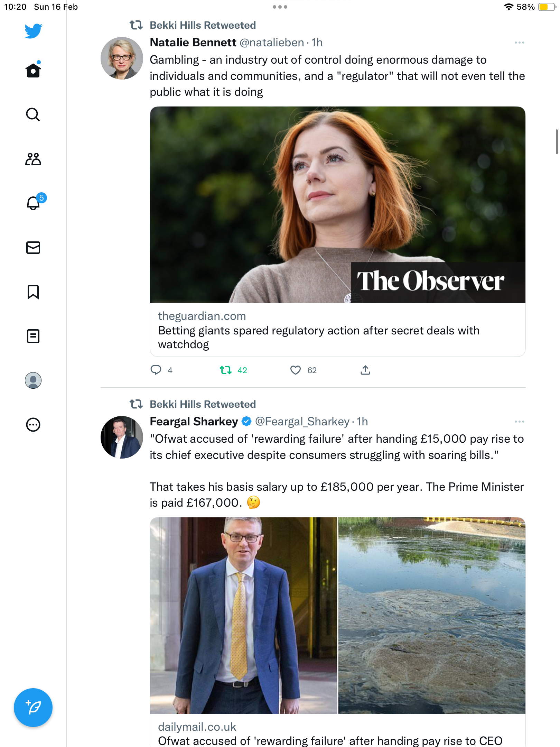560x747 pixels.
Task: Share Natalie Bennett's tweet
Action: point(365,370)
